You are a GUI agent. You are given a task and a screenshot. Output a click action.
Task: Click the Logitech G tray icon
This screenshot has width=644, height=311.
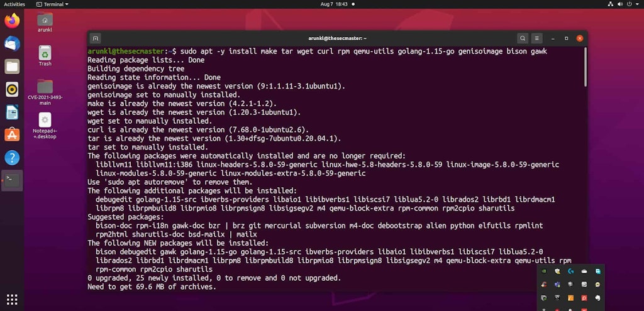[570, 271]
